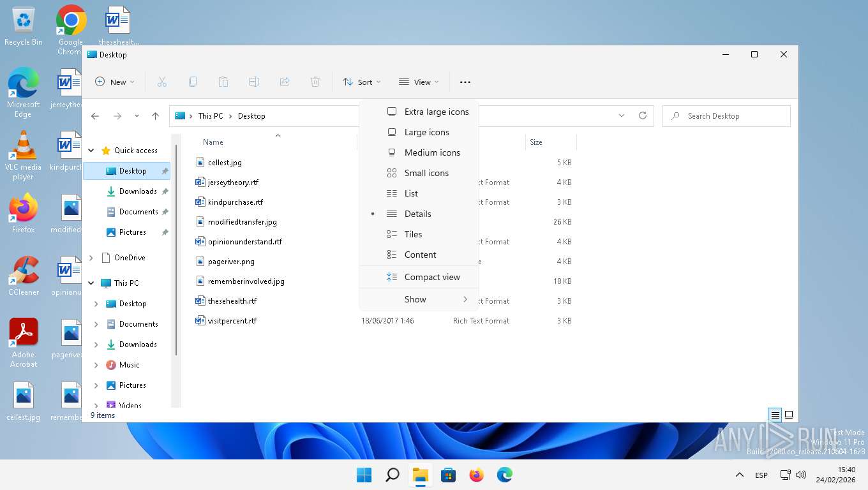Click the volume speaker tray icon
This screenshot has width=868, height=490.
[801, 475]
